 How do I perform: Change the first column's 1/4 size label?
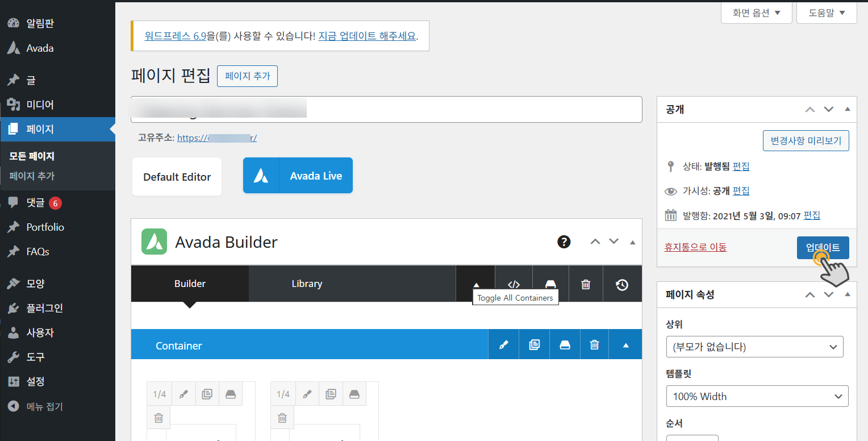(x=160, y=394)
